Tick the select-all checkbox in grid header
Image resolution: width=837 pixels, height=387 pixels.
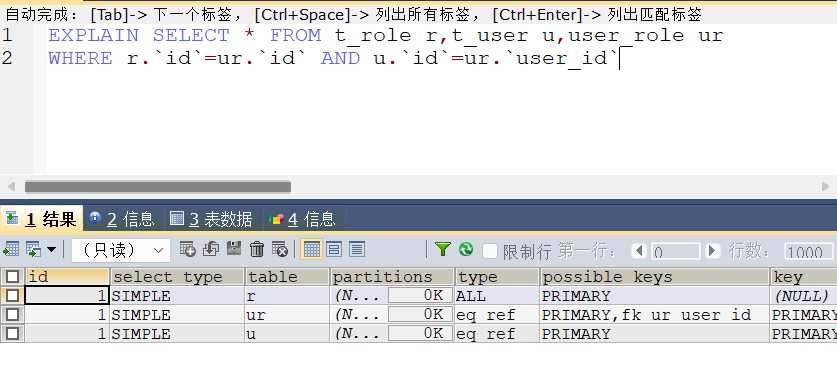(x=12, y=277)
